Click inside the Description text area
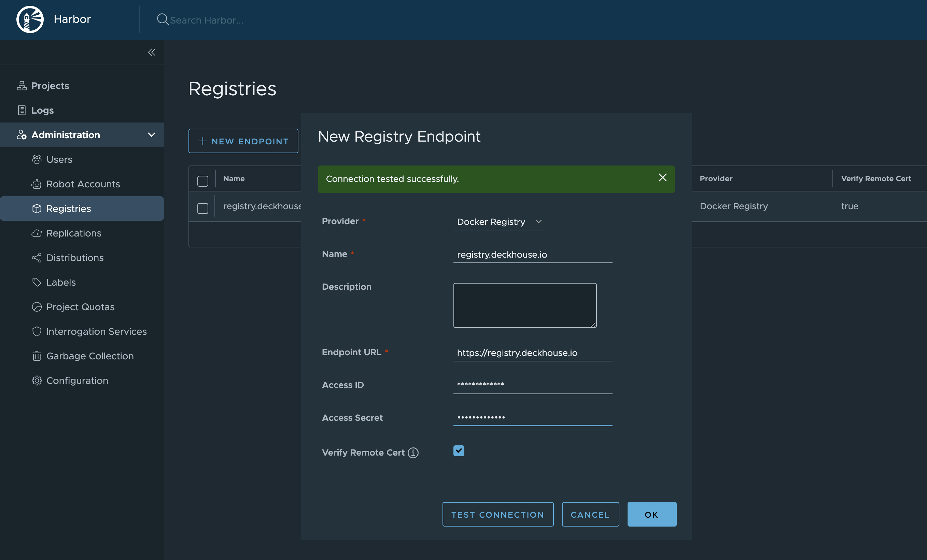 [525, 305]
